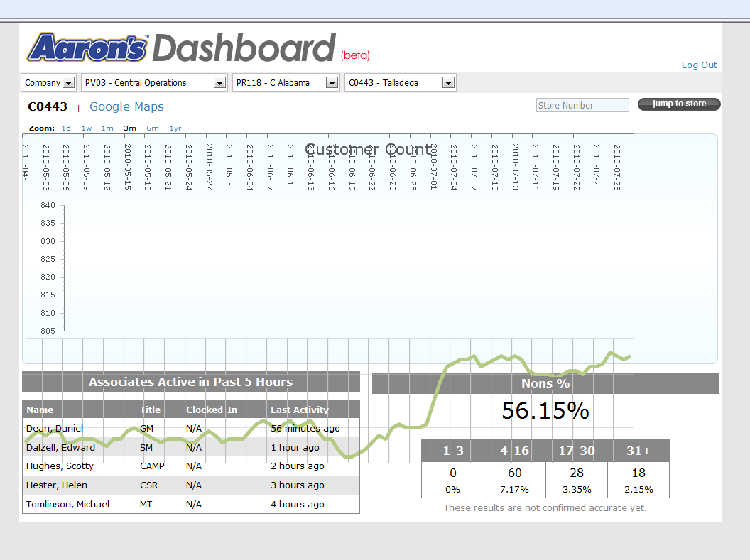750x560 pixels.
Task: Click the 31+ column header
Action: [x=638, y=451]
